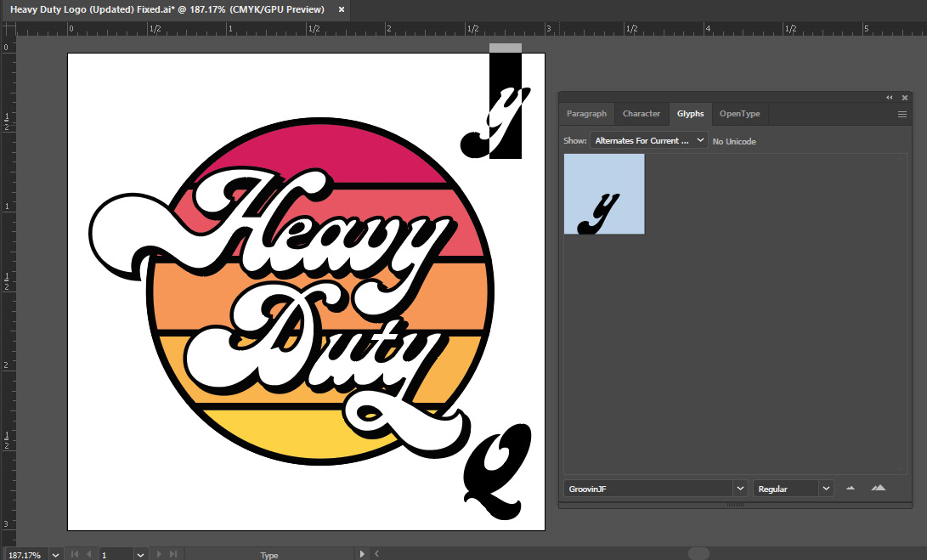Switch to the OpenType tab
Image resolution: width=927 pixels, height=560 pixels.
[739, 114]
